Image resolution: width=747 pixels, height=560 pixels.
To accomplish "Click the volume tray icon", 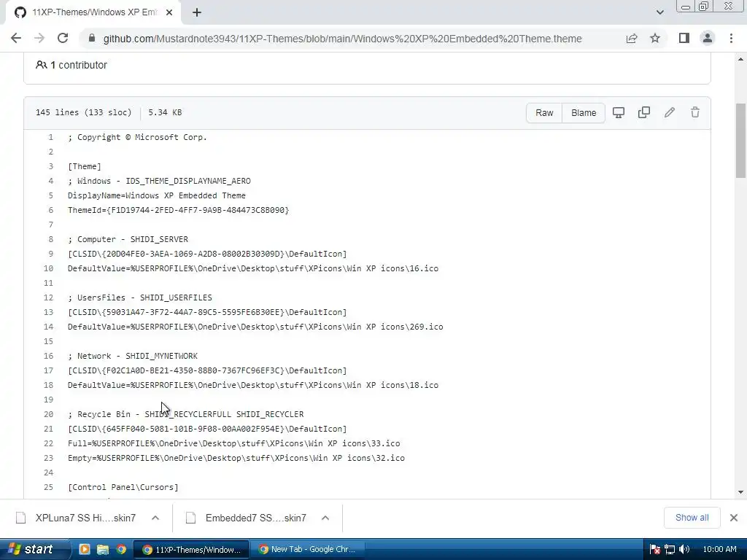I will [x=684, y=550].
